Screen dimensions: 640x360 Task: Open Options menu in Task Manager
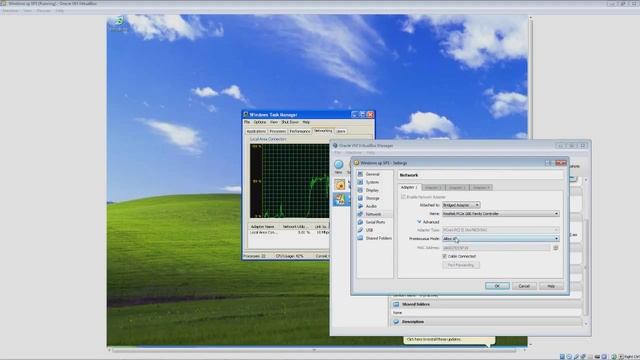[x=260, y=122]
